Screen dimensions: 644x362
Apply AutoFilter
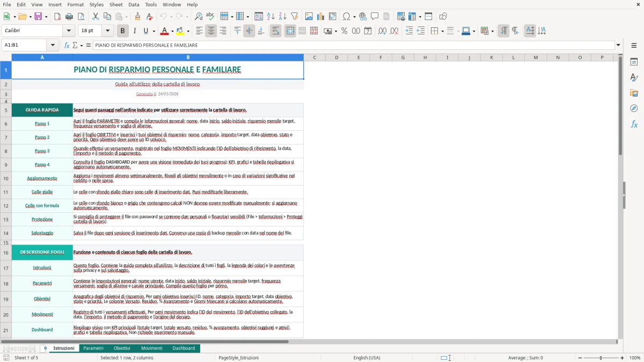pyautogui.click(x=294, y=17)
